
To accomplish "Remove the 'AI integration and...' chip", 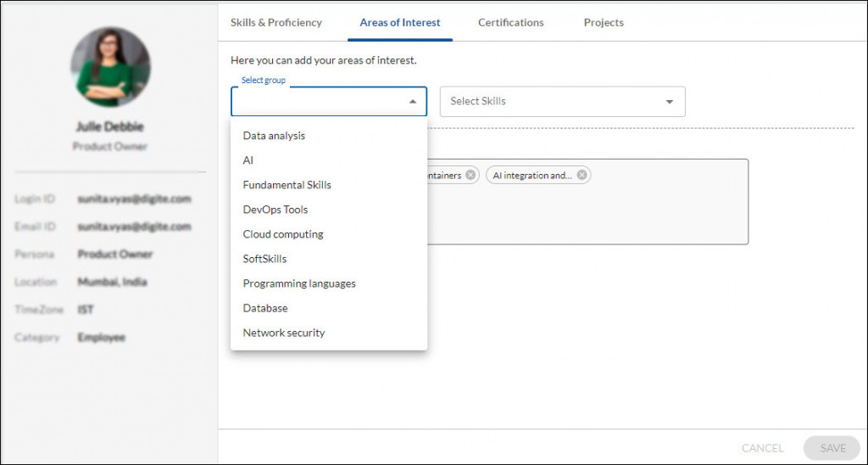I will (x=581, y=175).
